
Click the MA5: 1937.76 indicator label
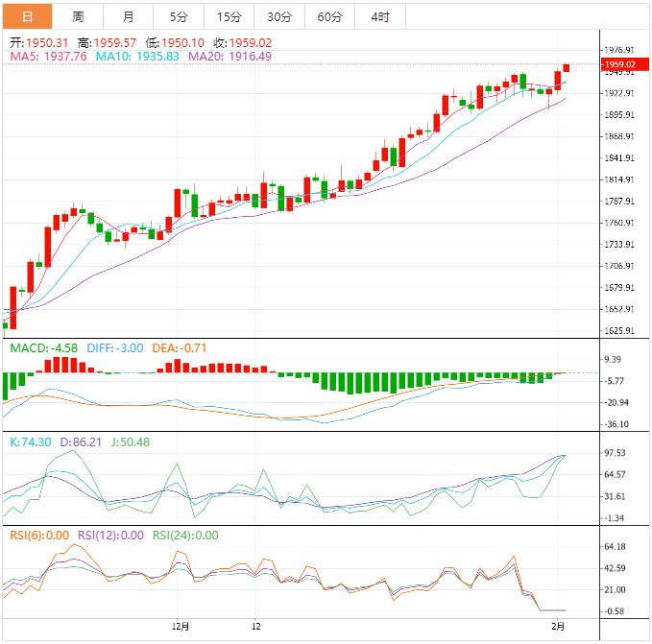(x=48, y=57)
